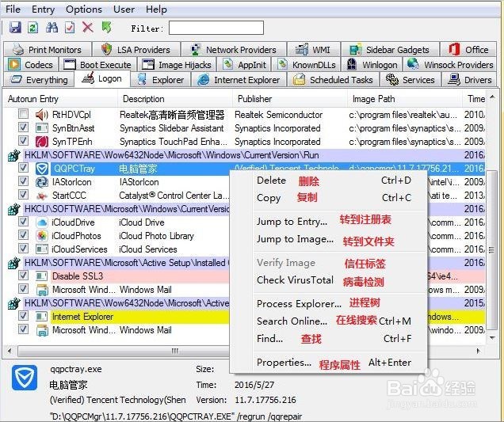Click the StartCCC entry icon
Viewport: 504px width, 422px height.
[42, 196]
